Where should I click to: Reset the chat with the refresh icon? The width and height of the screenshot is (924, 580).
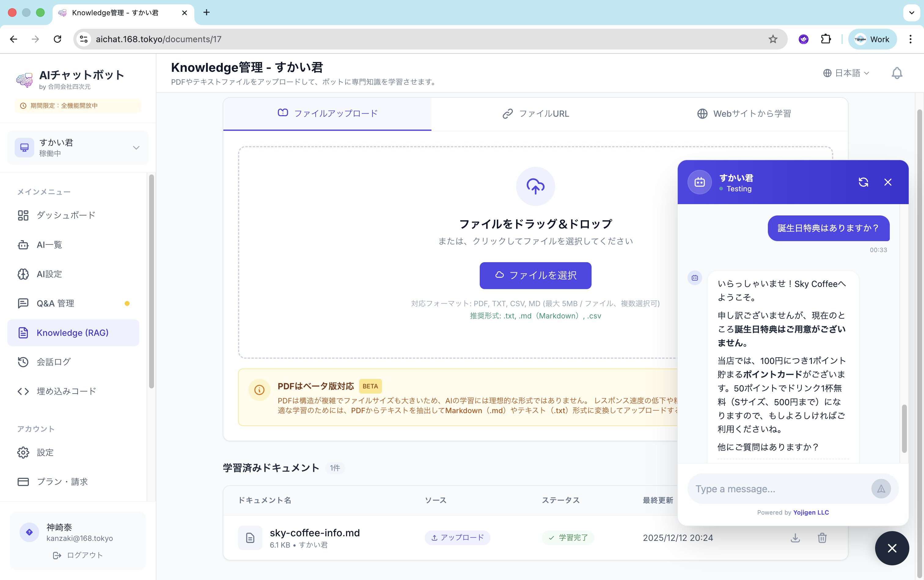863,182
